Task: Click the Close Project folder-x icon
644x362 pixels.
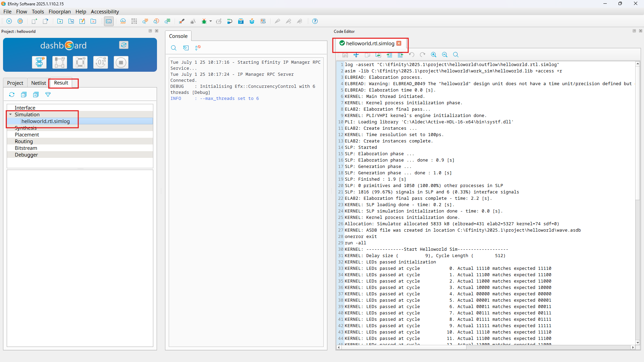Action: pyautogui.click(x=93, y=21)
